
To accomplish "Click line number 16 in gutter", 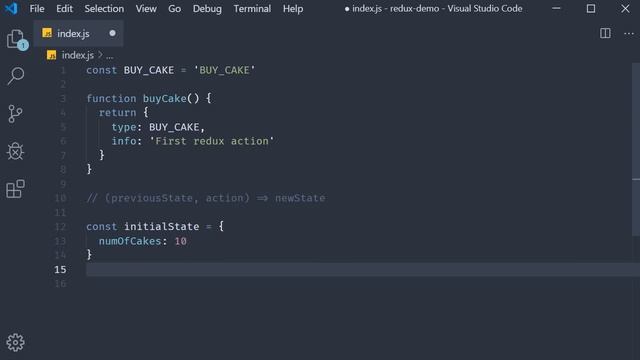I will coord(60,284).
